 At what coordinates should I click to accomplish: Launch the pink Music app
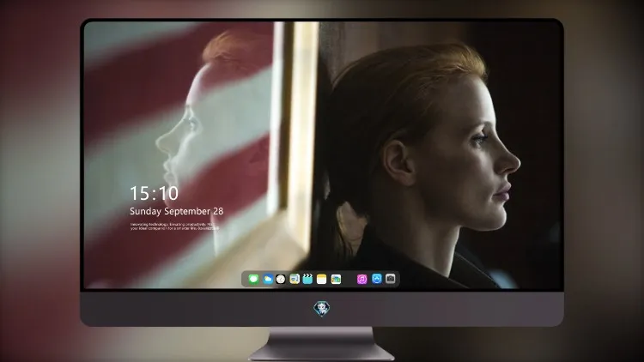(x=361, y=279)
